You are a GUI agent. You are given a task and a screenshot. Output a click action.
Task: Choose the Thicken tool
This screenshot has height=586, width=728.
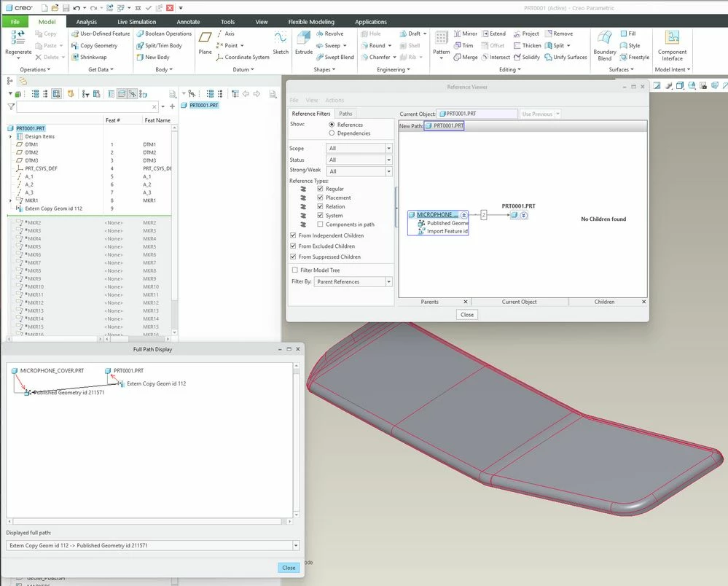pyautogui.click(x=527, y=45)
